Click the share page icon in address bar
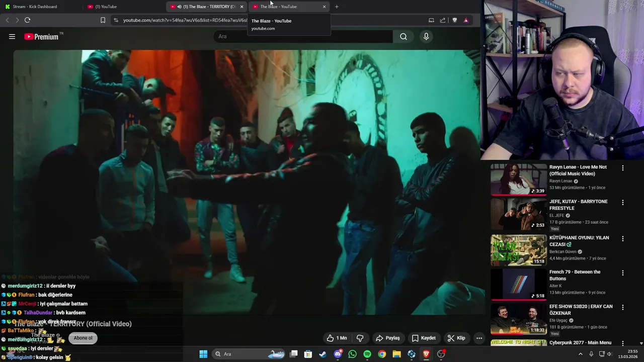 click(x=443, y=20)
